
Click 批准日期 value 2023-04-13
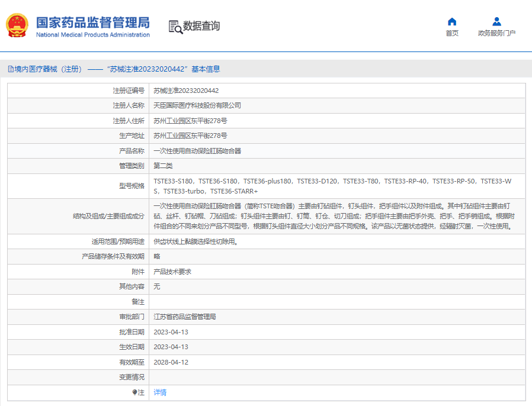point(171,332)
